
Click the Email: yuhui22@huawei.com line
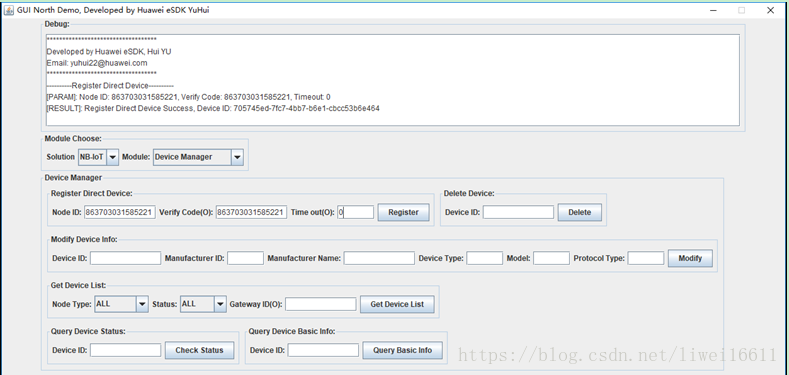pos(97,63)
